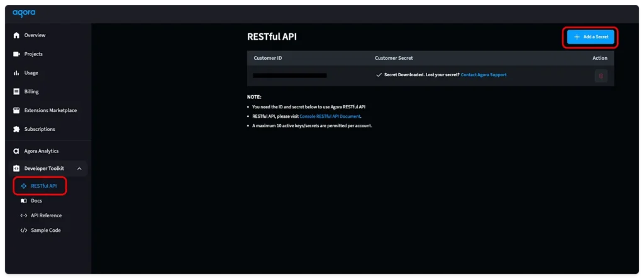
Task: Click the redacted Customer ID value
Action: [289, 76]
